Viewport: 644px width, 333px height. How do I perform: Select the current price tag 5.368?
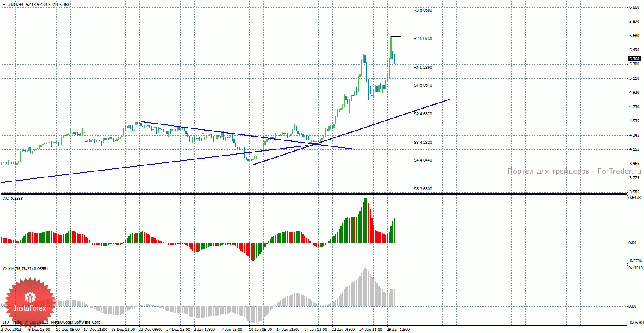pyautogui.click(x=634, y=59)
